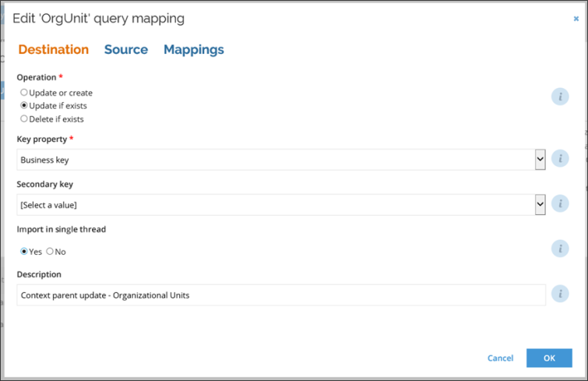
Task: Confirm changes with the OK button
Action: pos(549,358)
